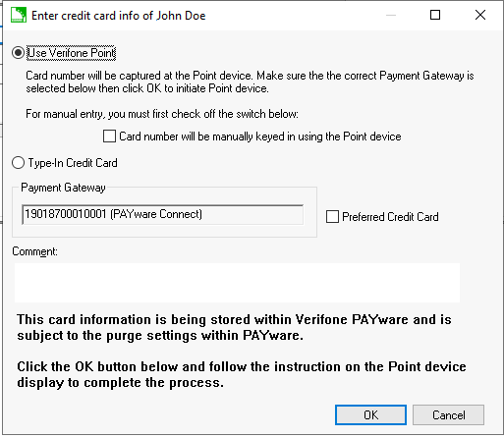Screen dimensions: 504x438
Task: Click the 'Use Verifone Point' label text
Action: coord(72,53)
